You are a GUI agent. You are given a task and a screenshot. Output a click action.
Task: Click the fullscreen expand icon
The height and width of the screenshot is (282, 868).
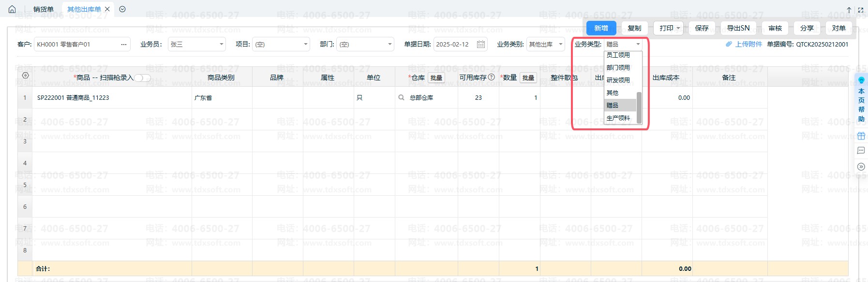(x=860, y=10)
